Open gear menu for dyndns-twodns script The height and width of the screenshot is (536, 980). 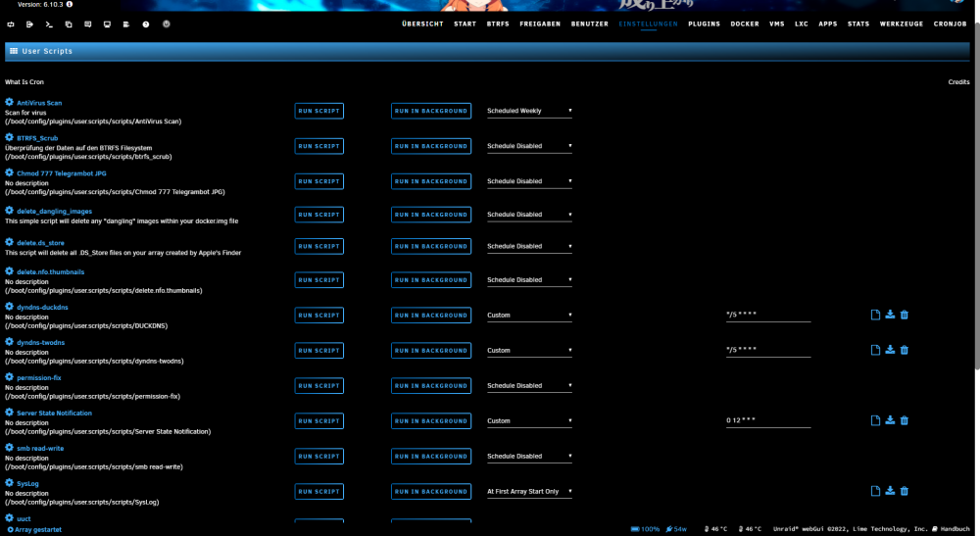click(10, 342)
